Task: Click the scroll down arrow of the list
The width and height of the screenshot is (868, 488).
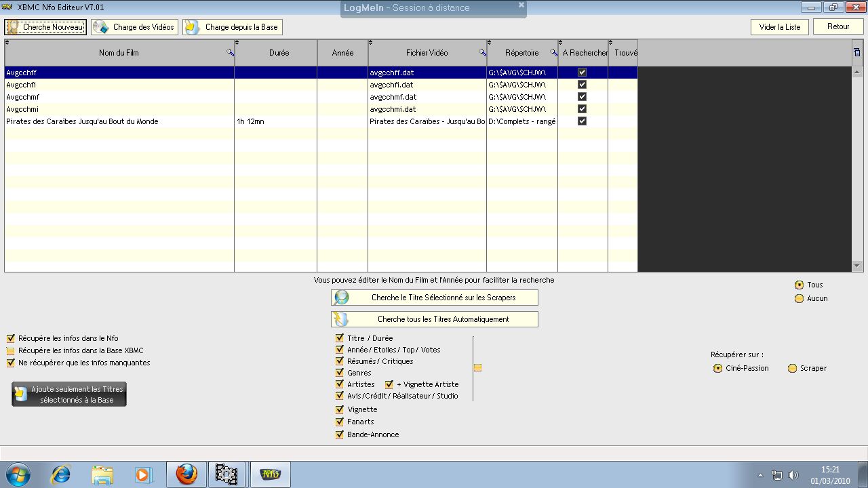Action: click(857, 266)
